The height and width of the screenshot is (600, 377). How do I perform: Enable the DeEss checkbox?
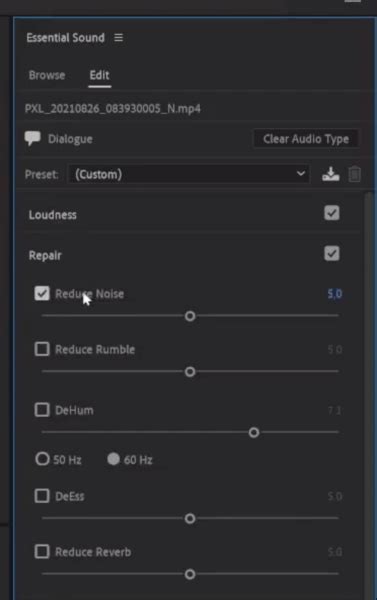[x=42, y=496]
